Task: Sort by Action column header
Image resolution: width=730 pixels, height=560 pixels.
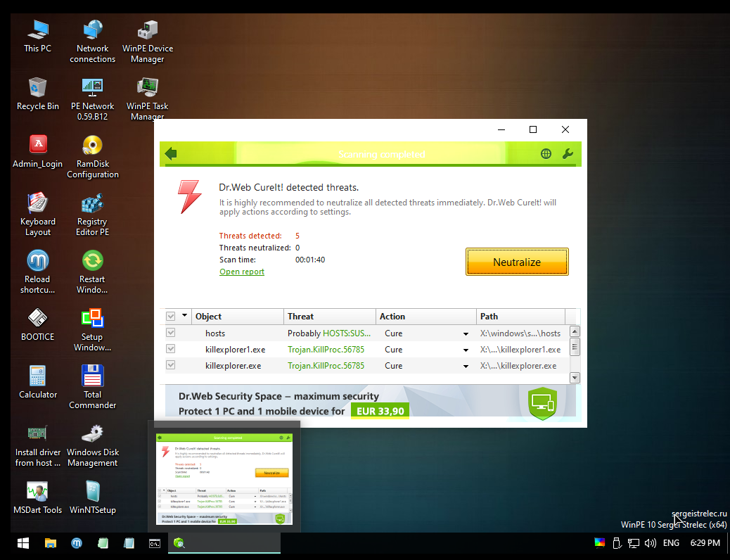Action: 426,317
